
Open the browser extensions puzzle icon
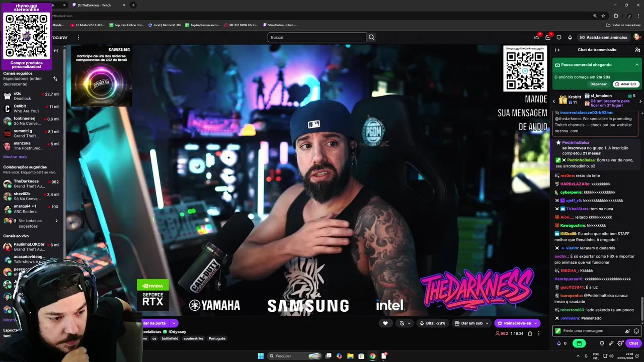[616, 16]
